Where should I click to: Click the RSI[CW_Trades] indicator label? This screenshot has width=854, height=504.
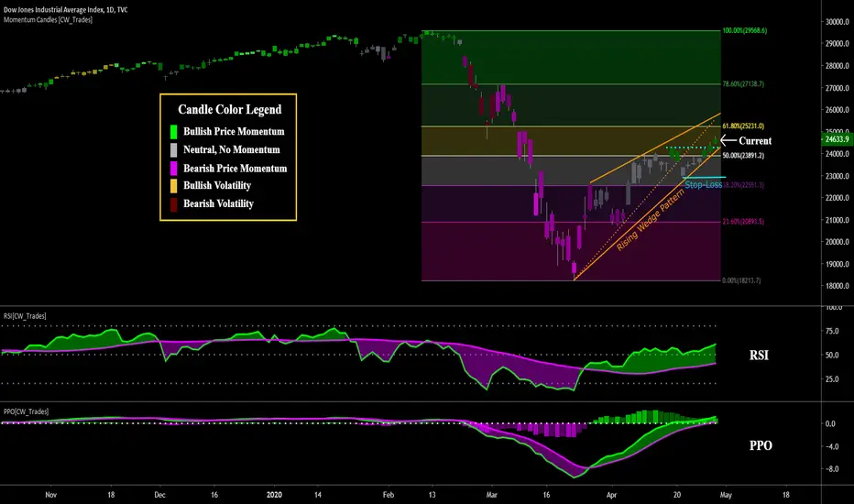pos(25,316)
